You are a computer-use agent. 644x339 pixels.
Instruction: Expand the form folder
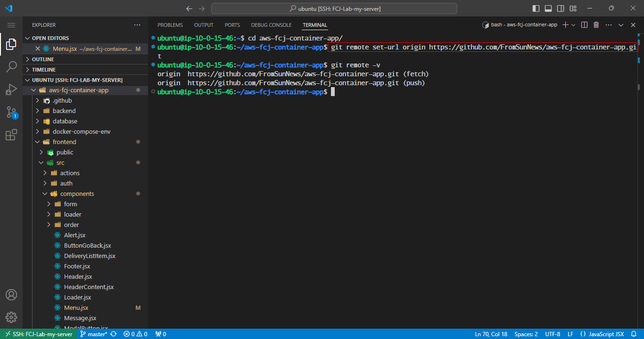[x=85, y=204]
